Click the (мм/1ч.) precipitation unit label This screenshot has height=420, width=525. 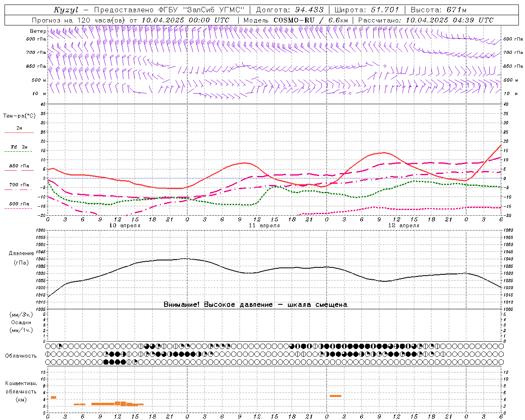(x=21, y=330)
